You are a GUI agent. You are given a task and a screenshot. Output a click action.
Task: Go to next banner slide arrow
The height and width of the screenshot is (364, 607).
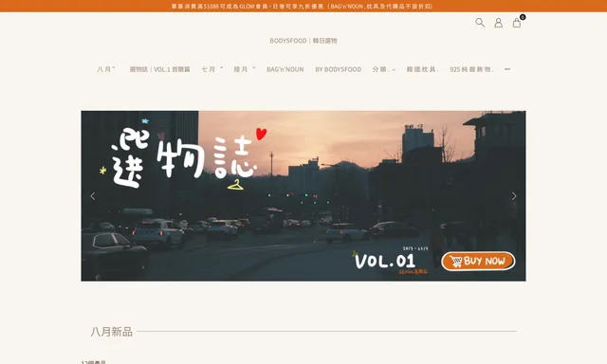[514, 196]
